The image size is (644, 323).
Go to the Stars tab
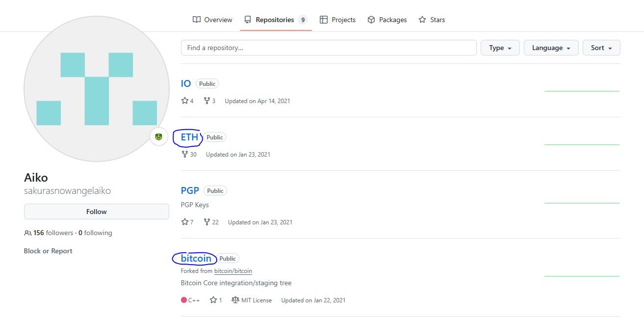click(432, 20)
